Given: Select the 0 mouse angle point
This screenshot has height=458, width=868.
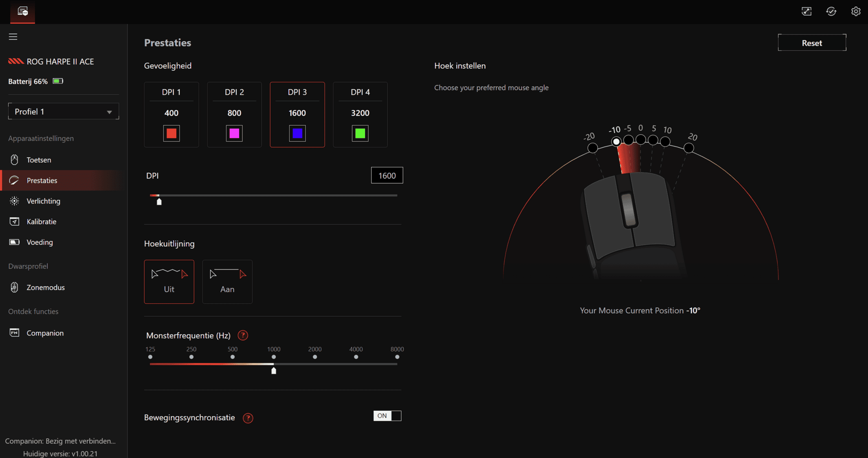Looking at the screenshot, I should pyautogui.click(x=641, y=140).
